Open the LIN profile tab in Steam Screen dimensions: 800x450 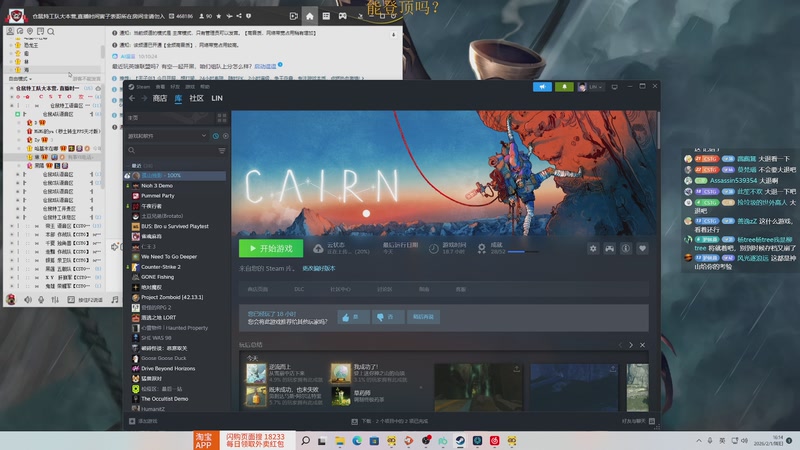point(217,98)
